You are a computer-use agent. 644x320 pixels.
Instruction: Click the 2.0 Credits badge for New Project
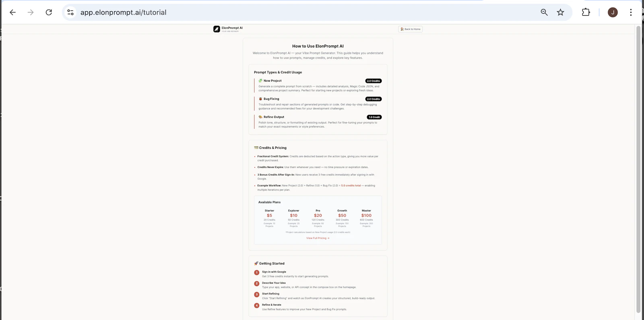click(374, 81)
